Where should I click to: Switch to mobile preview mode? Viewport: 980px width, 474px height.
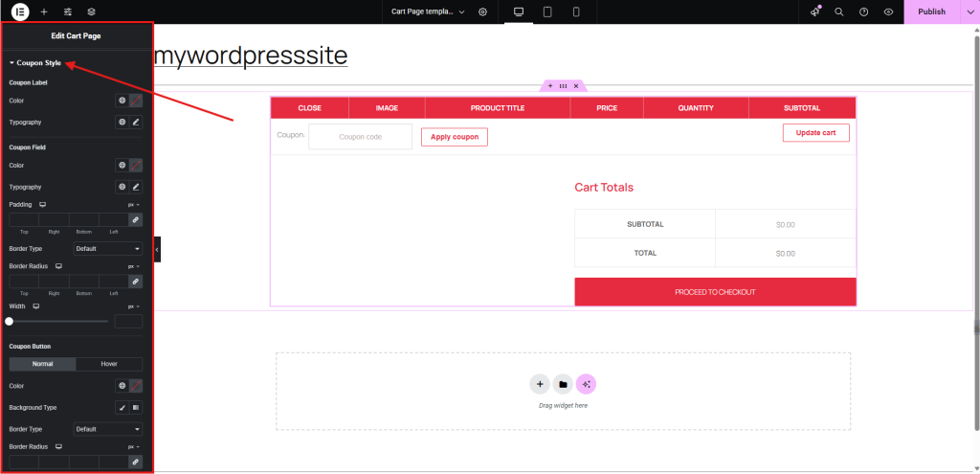point(576,11)
